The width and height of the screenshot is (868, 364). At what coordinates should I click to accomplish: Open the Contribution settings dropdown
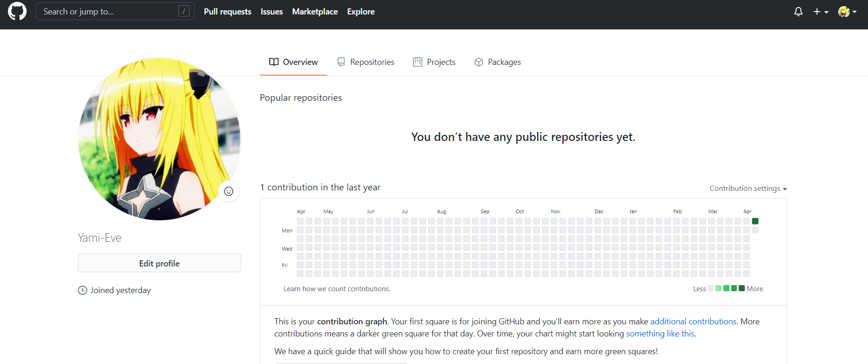pos(749,189)
